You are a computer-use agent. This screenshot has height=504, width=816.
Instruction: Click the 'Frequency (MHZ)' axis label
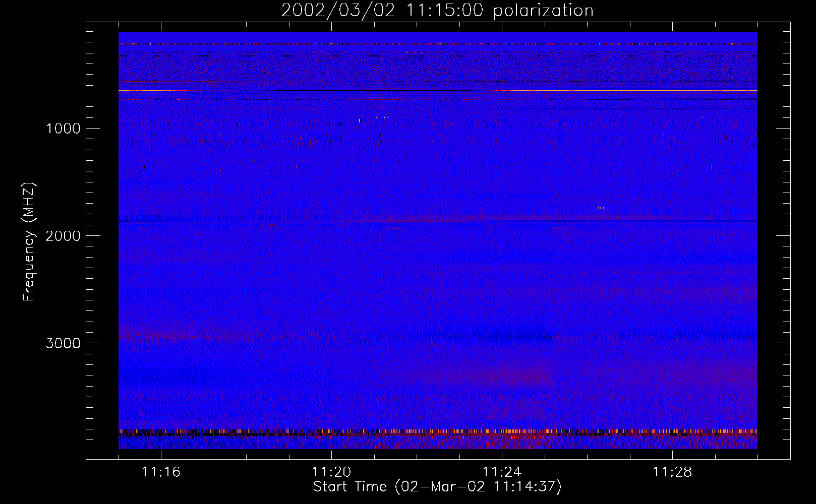point(29,242)
